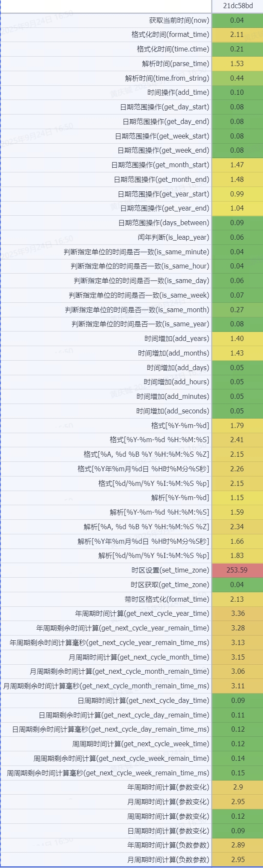Click the is_same_year row label
Image resolution: width=263 pixels, height=868 pixels.
tap(140, 324)
